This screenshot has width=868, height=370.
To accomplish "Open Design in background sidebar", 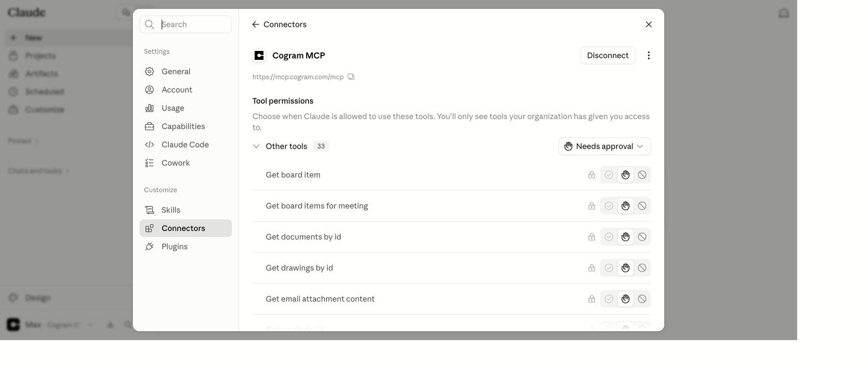I will tap(38, 298).
